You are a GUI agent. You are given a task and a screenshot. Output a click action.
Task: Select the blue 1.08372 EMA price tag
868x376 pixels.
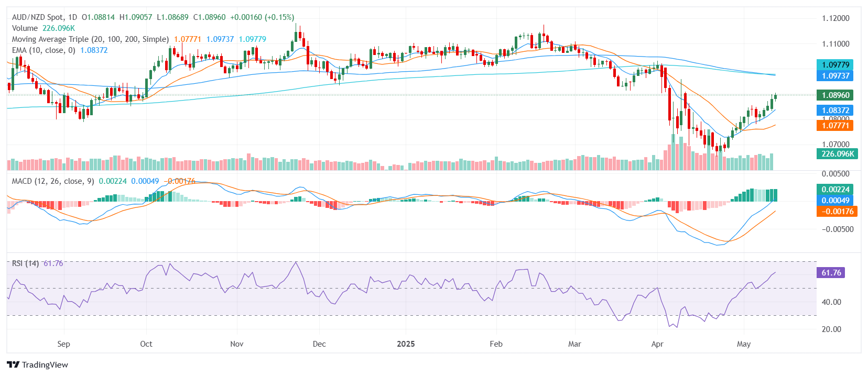click(x=836, y=110)
